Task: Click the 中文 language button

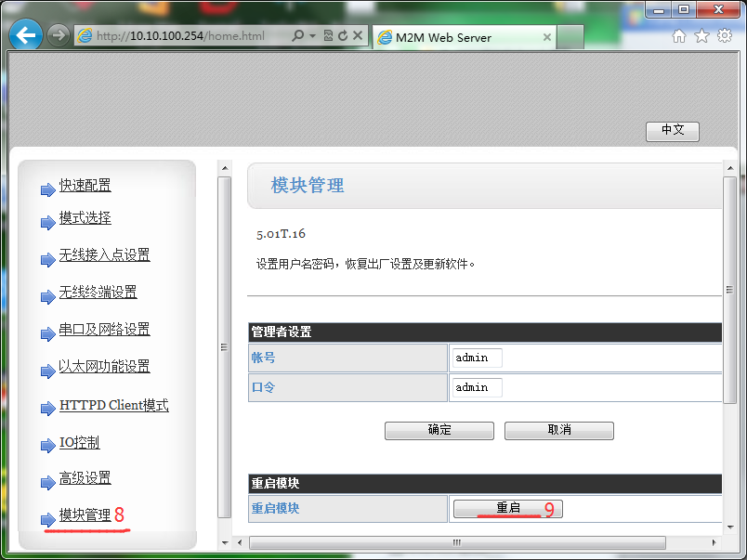Action: (x=672, y=131)
